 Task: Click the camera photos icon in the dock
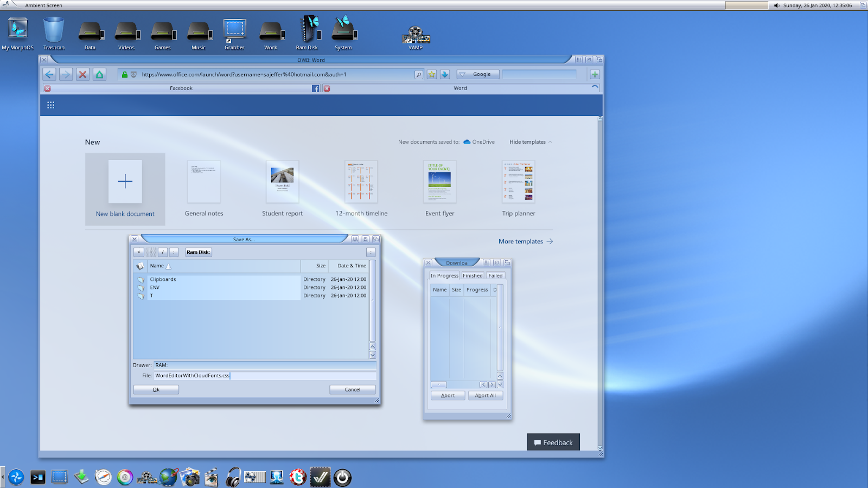[190, 477]
